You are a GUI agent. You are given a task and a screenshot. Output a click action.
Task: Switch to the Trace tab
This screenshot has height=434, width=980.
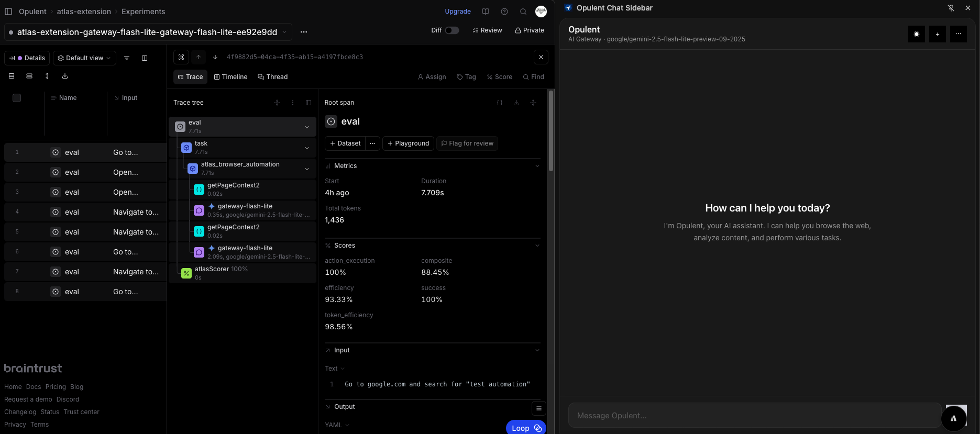[190, 77]
